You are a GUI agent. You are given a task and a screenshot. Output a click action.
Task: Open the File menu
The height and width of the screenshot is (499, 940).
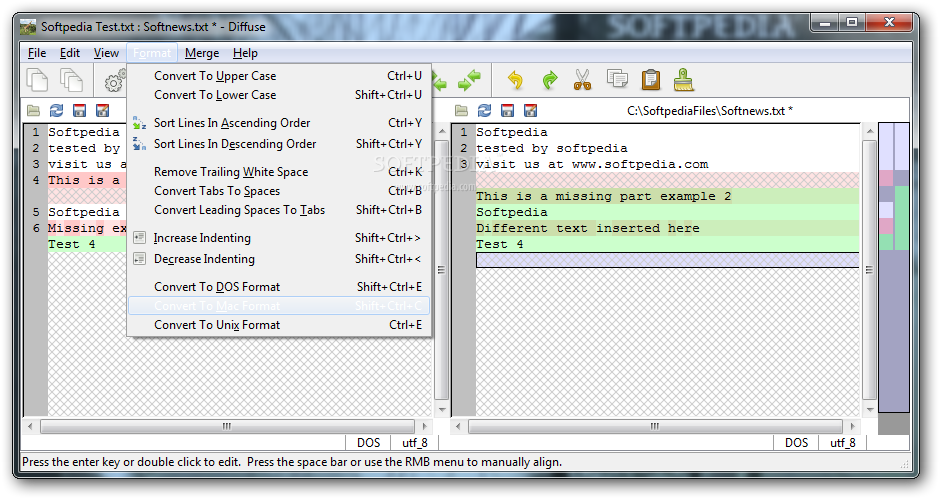coord(37,53)
